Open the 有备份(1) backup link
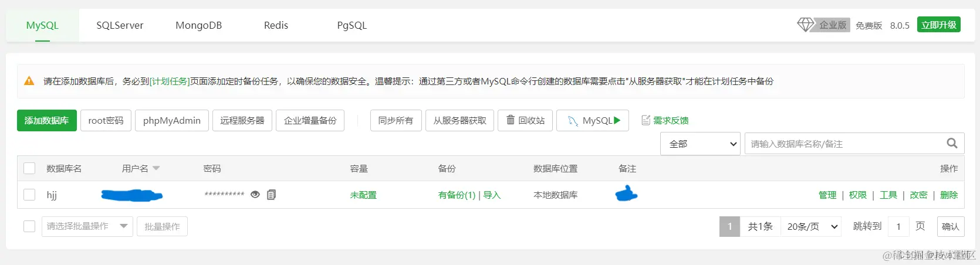Viewport: 980px width, 265px height. pyautogui.click(x=457, y=195)
